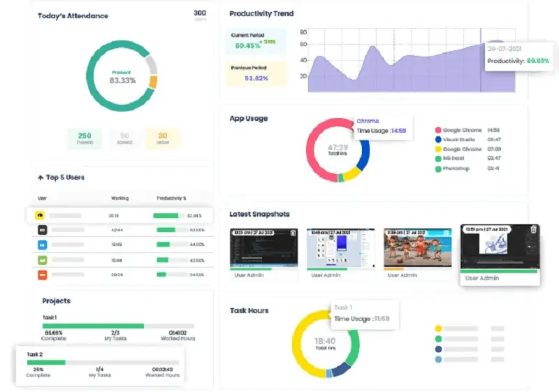Screen dimensions: 559x392
Task: Open the Task 2 project card
Action: pos(102,364)
